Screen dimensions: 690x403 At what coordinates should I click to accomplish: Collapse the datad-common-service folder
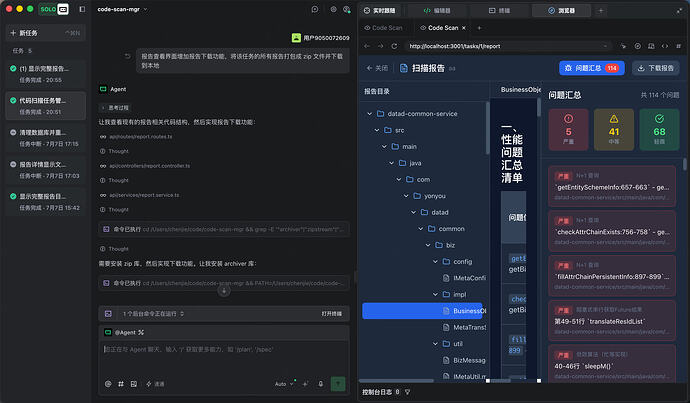tap(370, 114)
